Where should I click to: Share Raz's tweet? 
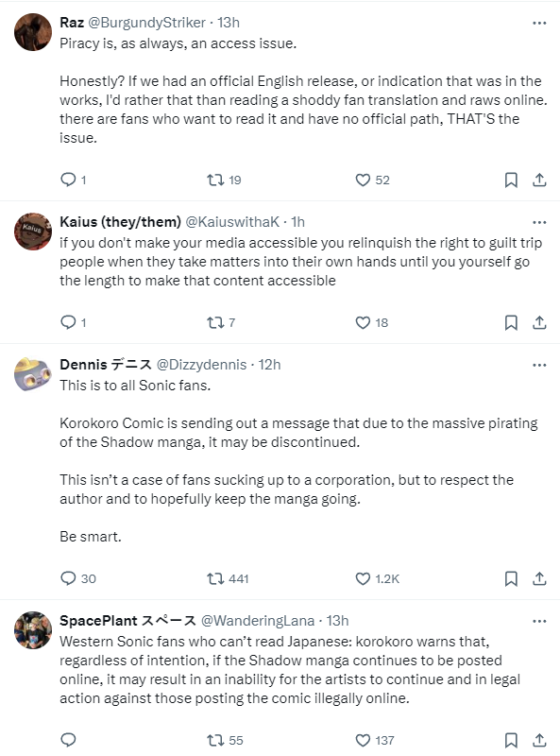click(539, 180)
